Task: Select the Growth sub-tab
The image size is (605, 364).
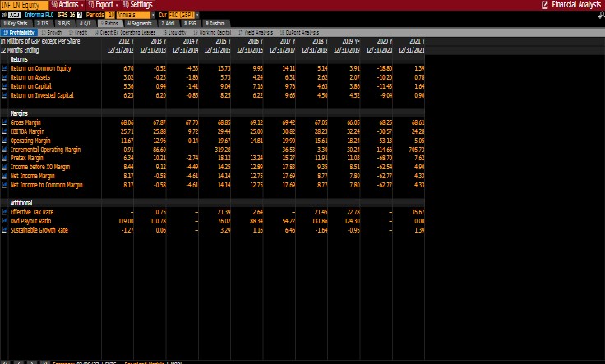Action: 52,32
